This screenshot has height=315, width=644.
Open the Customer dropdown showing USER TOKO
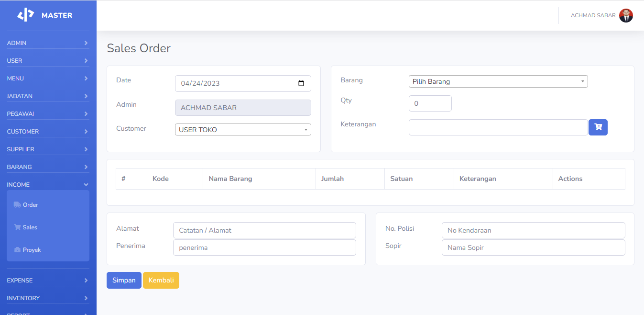point(243,130)
